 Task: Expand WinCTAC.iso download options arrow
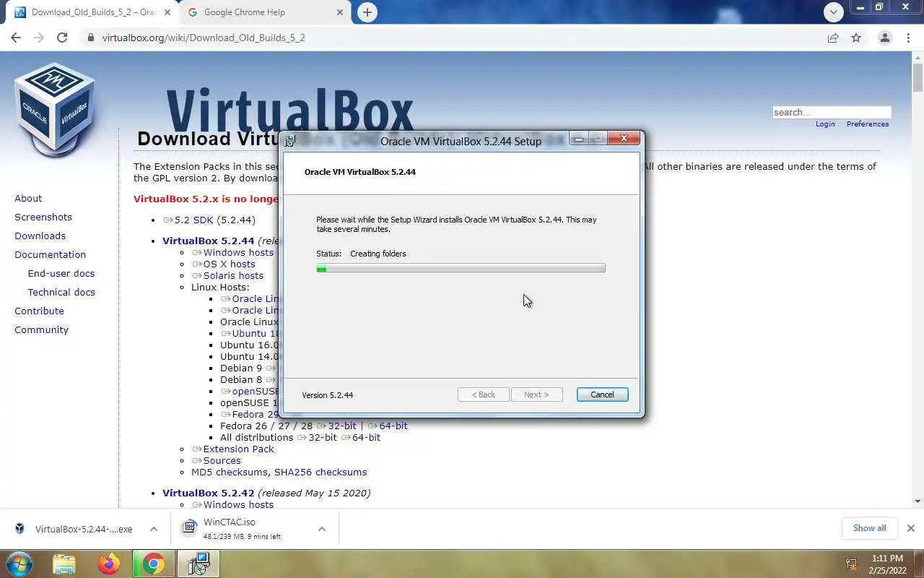point(322,529)
